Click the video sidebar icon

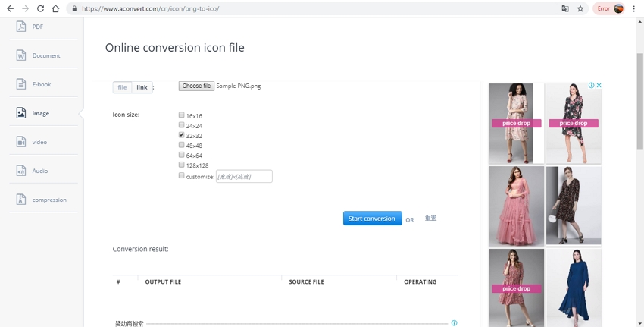click(x=20, y=142)
